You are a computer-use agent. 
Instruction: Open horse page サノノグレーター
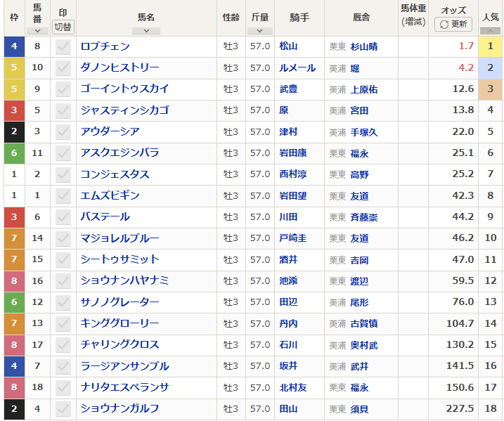120,302
